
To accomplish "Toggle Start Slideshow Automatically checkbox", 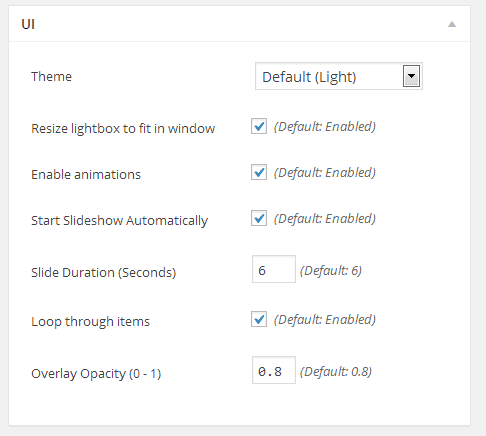I will coord(259,218).
